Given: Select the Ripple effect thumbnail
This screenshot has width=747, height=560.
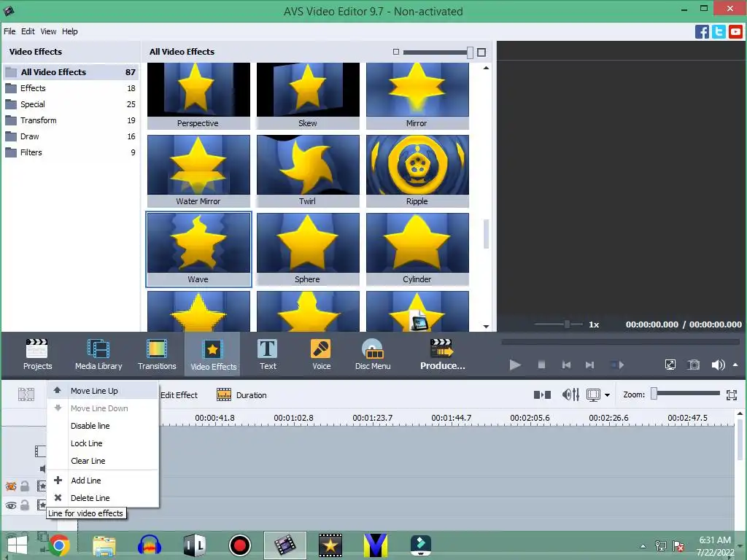Looking at the screenshot, I should (417, 171).
